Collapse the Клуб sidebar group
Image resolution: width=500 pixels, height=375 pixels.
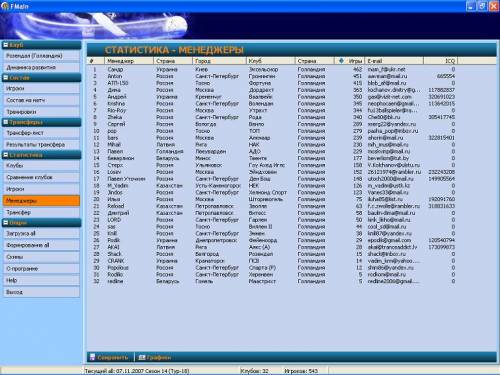(6, 45)
